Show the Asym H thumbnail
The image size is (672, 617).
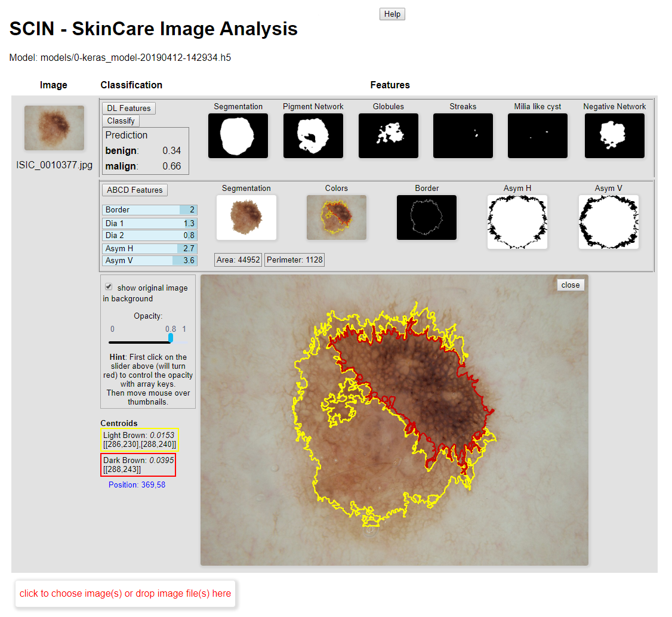517,222
